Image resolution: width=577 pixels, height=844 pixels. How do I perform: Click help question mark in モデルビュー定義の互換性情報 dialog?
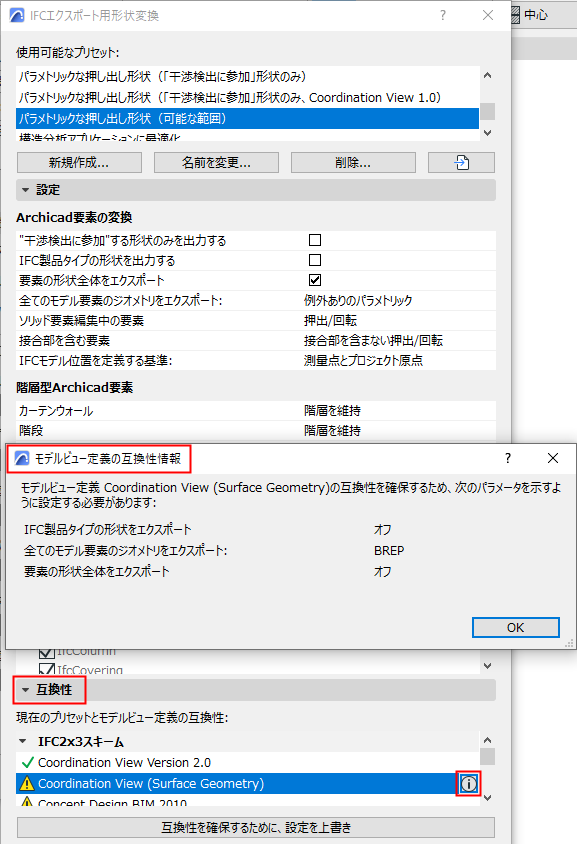click(508, 458)
